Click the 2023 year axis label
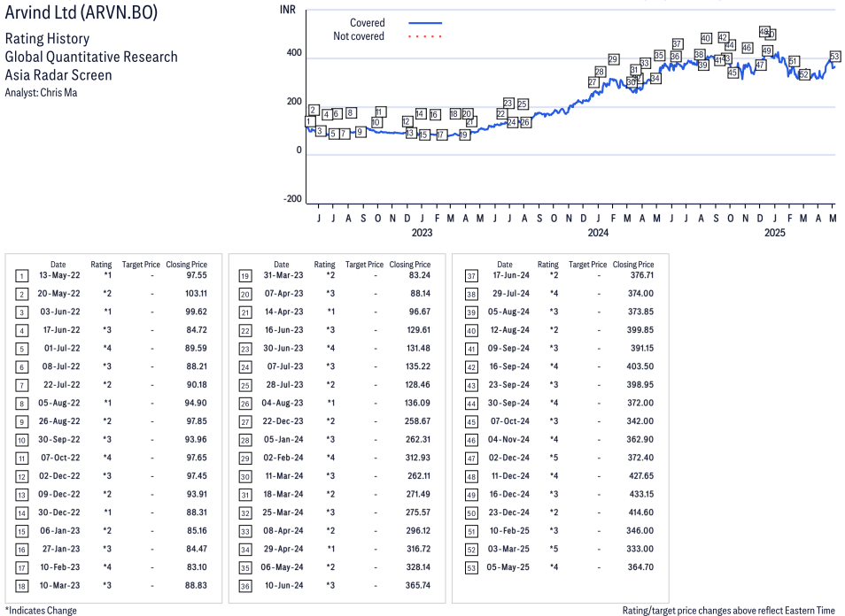The width and height of the screenshot is (845, 616). coord(422,233)
